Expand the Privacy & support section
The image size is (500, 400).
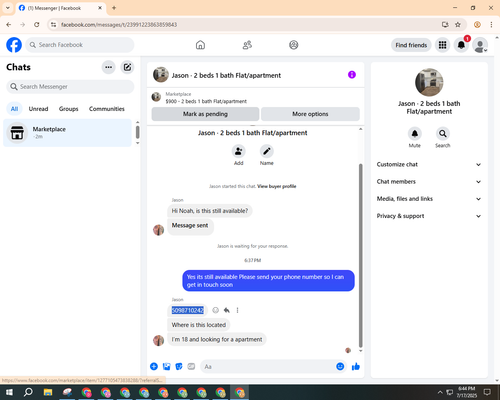(x=429, y=216)
